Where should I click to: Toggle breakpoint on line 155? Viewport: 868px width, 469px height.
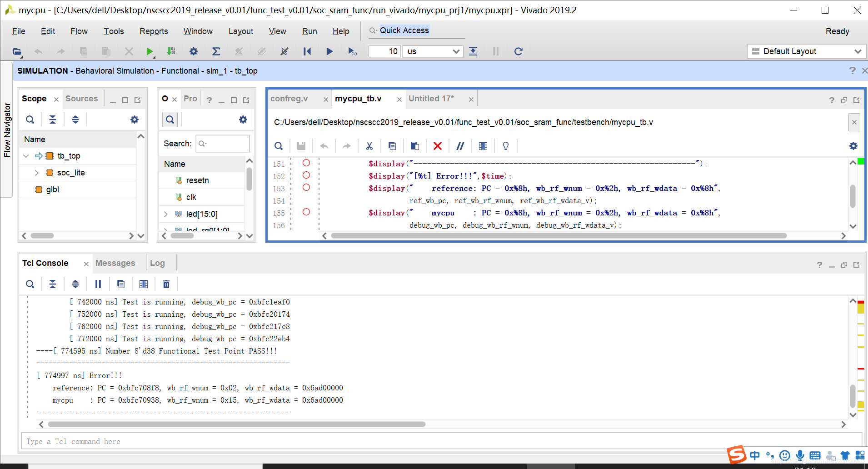pyautogui.click(x=306, y=212)
